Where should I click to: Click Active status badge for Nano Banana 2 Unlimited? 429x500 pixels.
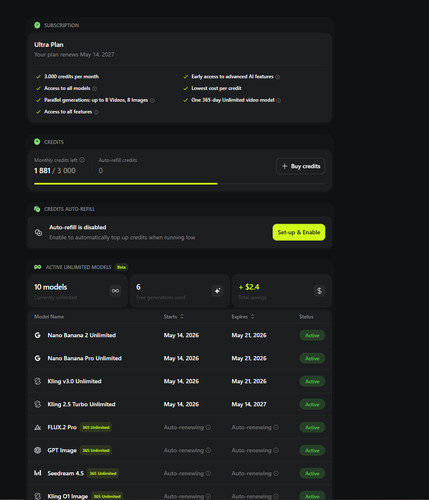click(312, 335)
